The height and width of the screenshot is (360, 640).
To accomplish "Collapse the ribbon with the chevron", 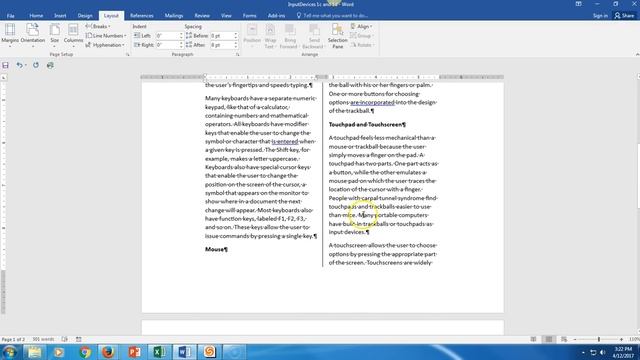I will coord(637,54).
